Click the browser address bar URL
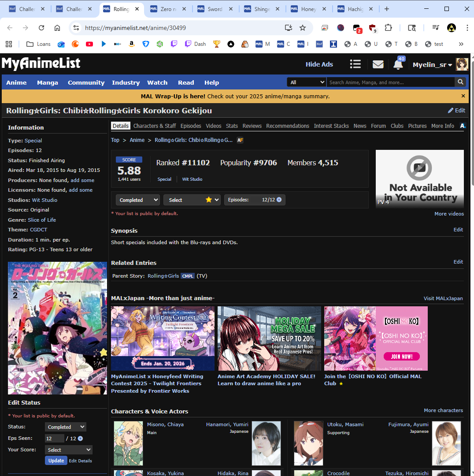This screenshot has height=476, width=474. click(x=135, y=28)
